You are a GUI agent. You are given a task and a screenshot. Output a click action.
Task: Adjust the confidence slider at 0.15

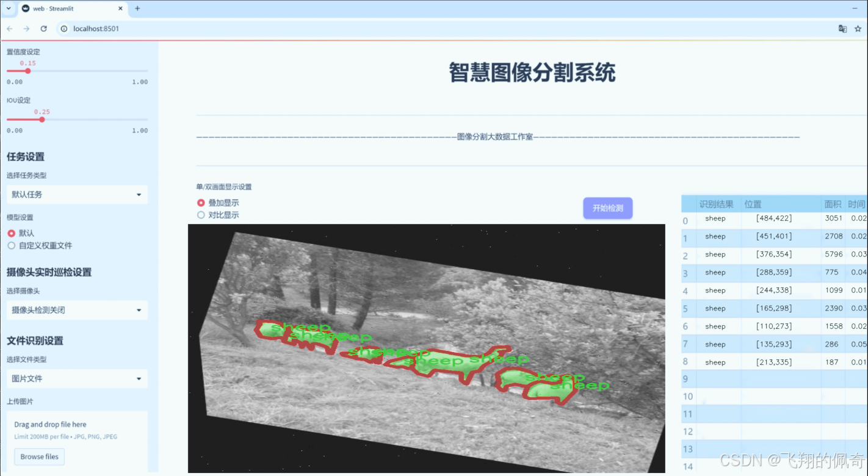point(27,71)
